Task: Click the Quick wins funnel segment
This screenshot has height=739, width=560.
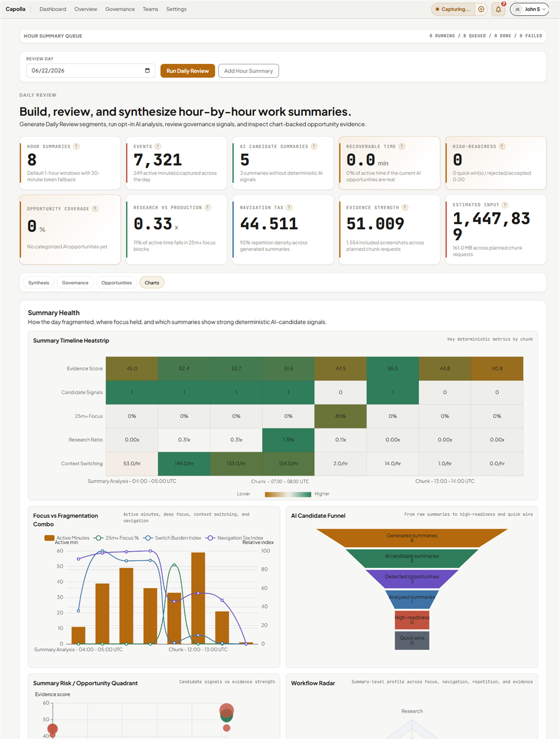Action: (x=412, y=641)
